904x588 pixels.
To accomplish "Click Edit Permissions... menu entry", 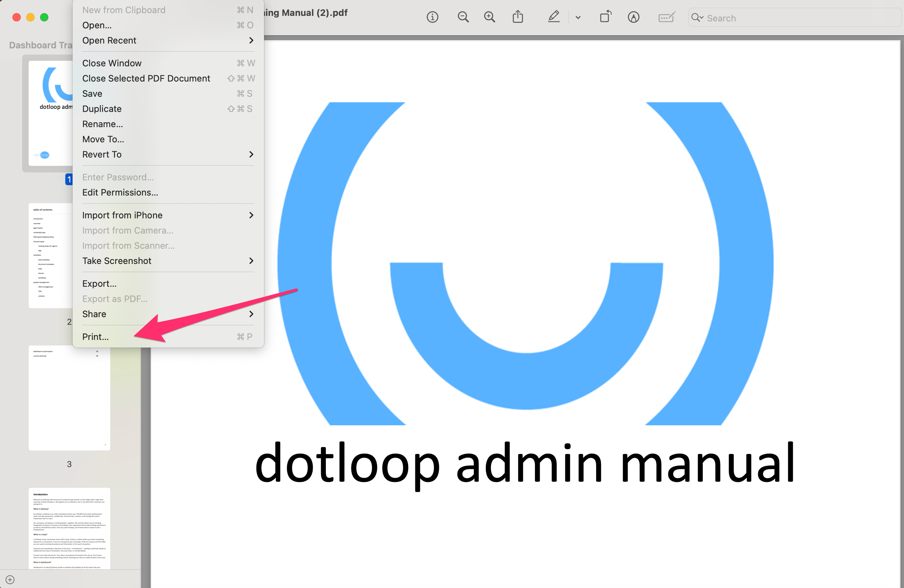I will [x=120, y=192].
